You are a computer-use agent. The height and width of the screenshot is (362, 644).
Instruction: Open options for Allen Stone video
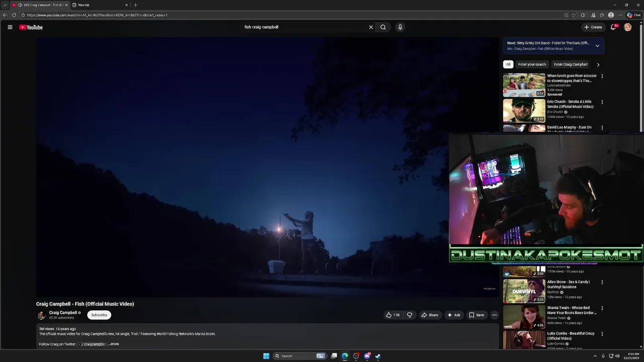point(602,283)
